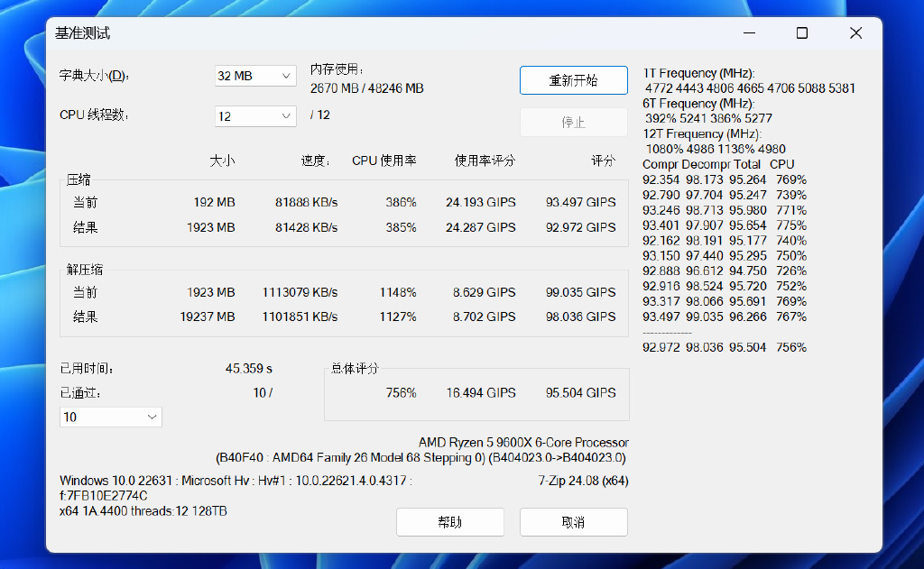Select the 81428 KB/s speed value
The image size is (924, 569).
[x=307, y=227]
